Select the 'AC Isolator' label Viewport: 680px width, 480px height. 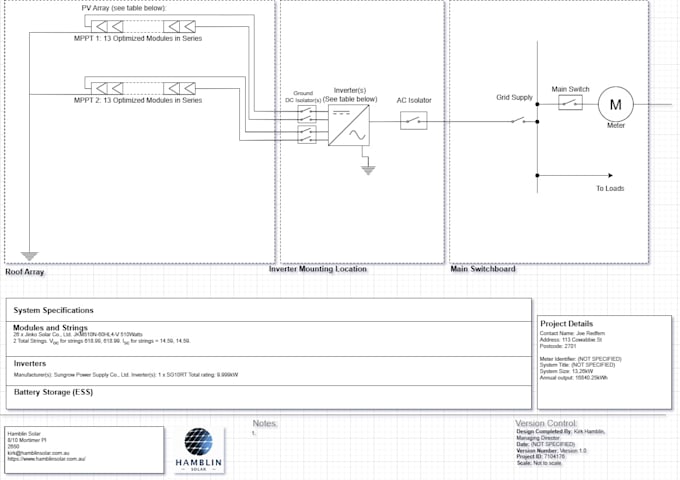click(x=414, y=100)
